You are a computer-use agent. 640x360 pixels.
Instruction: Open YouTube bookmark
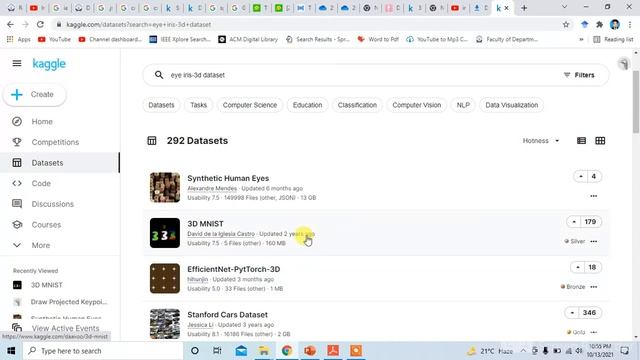[x=54, y=40]
